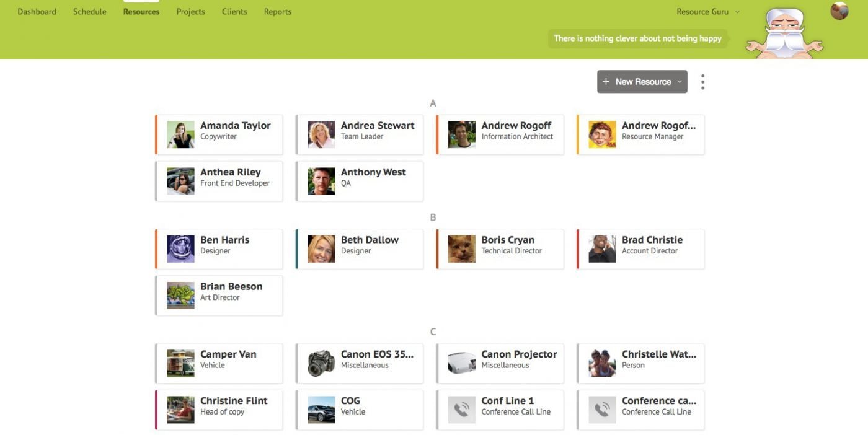Screen dimensions: 868x435
Task: Click the meditating guru mascot icon
Action: coord(784,34)
